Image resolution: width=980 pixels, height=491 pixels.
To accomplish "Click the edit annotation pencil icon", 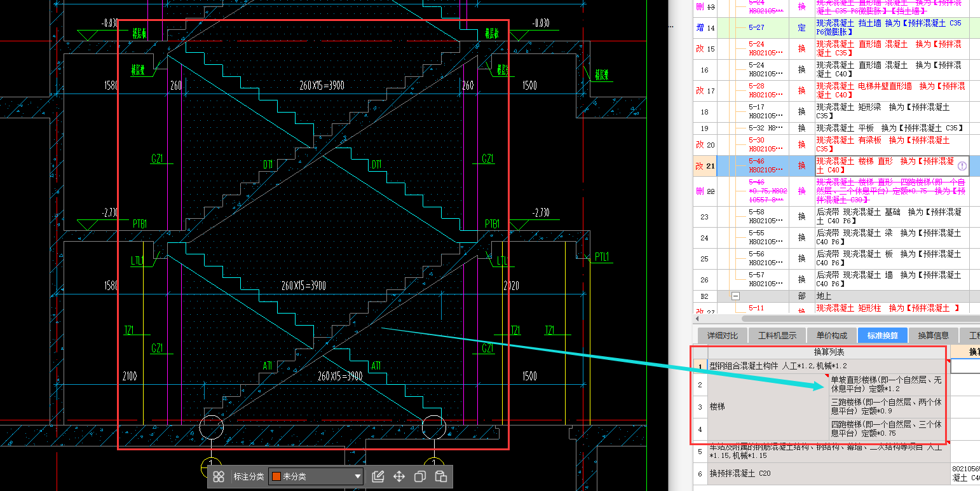I will click(x=378, y=476).
